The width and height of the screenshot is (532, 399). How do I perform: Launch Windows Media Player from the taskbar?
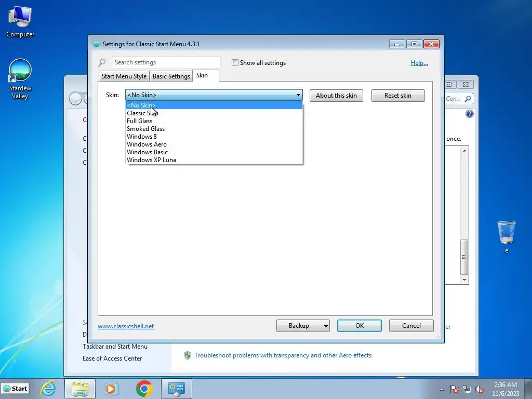tap(111, 389)
